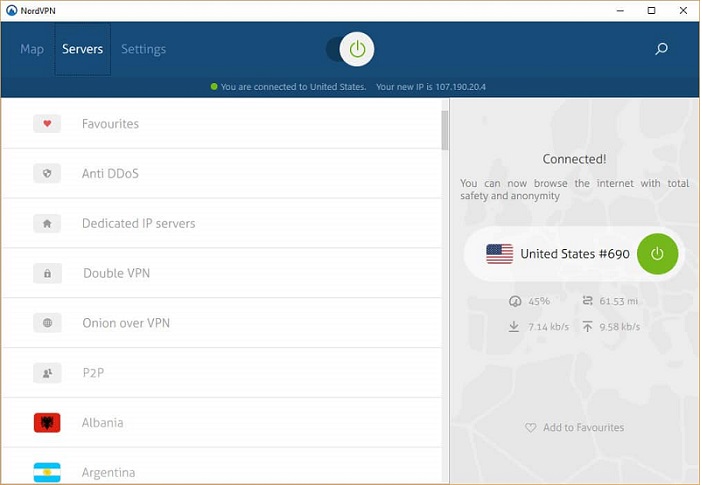Click the Favourites heart icon
Image resolution: width=702 pixels, height=485 pixels.
point(47,124)
